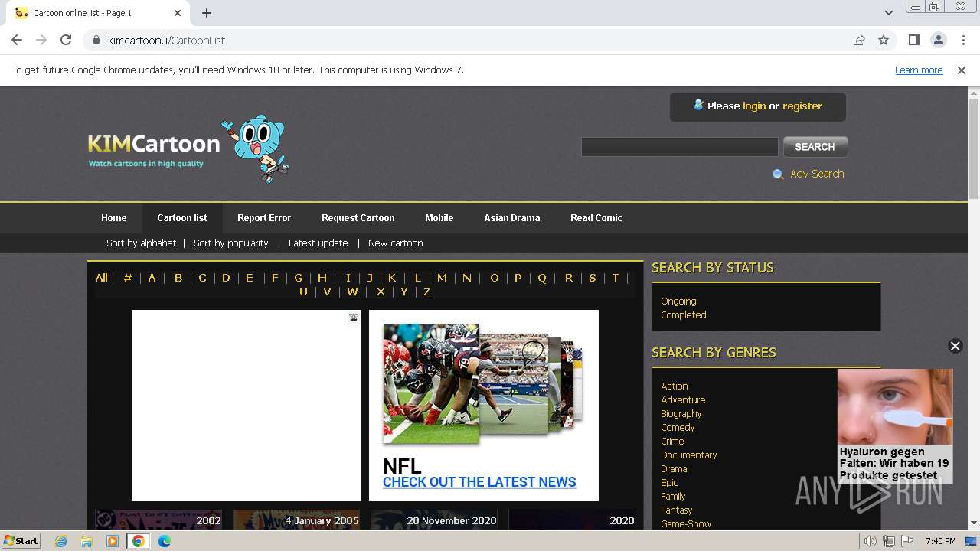Viewport: 980px width, 551px height.
Task: Select the Documentary genre
Action: (689, 455)
